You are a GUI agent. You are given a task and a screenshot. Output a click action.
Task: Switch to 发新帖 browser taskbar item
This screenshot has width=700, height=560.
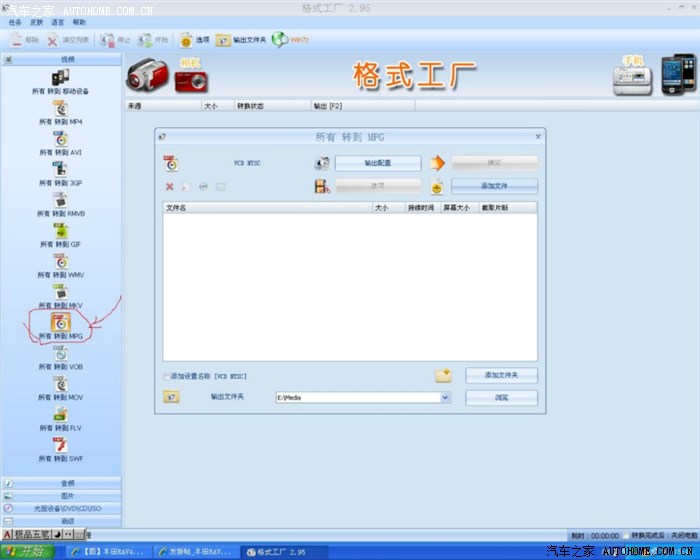click(197, 552)
